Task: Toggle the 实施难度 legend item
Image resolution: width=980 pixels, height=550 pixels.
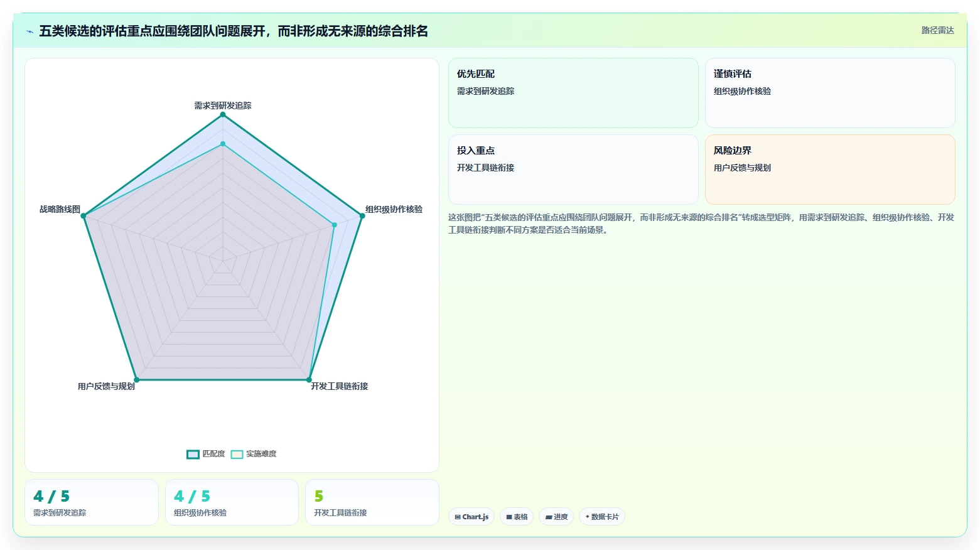Action: tap(254, 454)
